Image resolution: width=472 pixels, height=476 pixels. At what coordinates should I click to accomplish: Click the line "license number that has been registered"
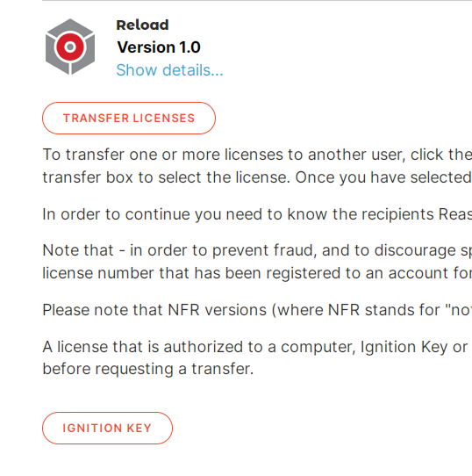(257, 273)
